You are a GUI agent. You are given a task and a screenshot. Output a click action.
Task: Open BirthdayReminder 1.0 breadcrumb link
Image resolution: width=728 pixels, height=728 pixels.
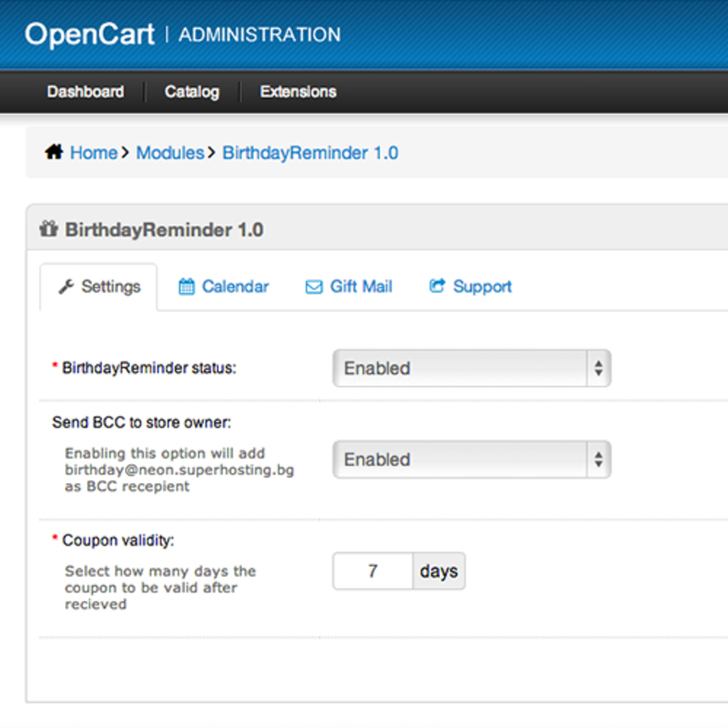point(310,153)
